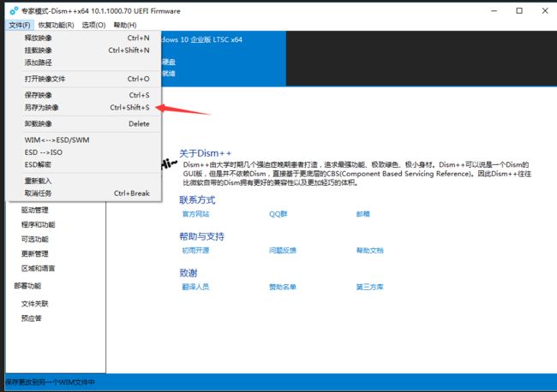The image size is (557, 392).
Task: Select 更新管理 in the sidebar
Action: click(x=35, y=253)
